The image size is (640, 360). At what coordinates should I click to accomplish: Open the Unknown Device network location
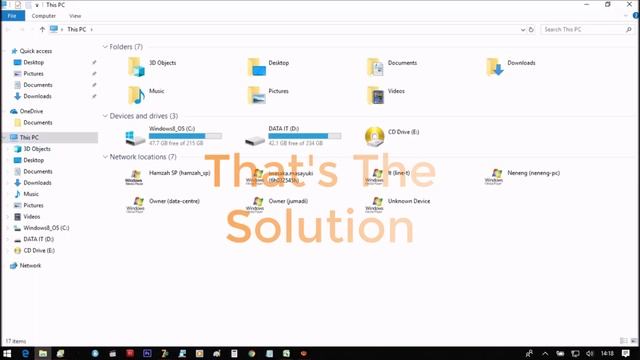(x=398, y=205)
